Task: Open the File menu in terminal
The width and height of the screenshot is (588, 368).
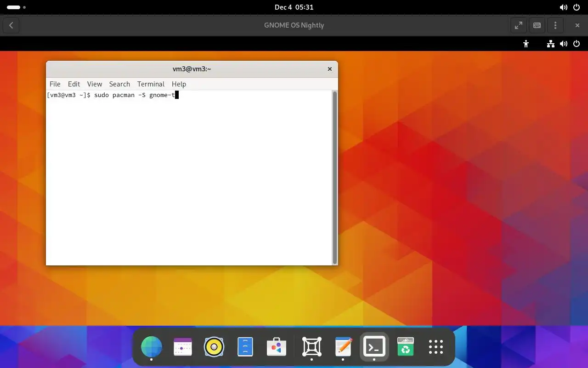Action: tap(55, 84)
